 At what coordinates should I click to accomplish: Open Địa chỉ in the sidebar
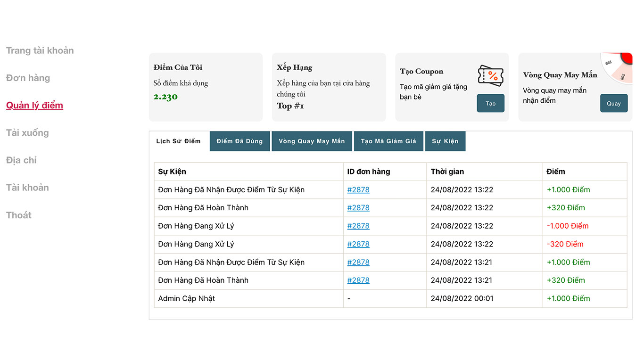click(21, 160)
